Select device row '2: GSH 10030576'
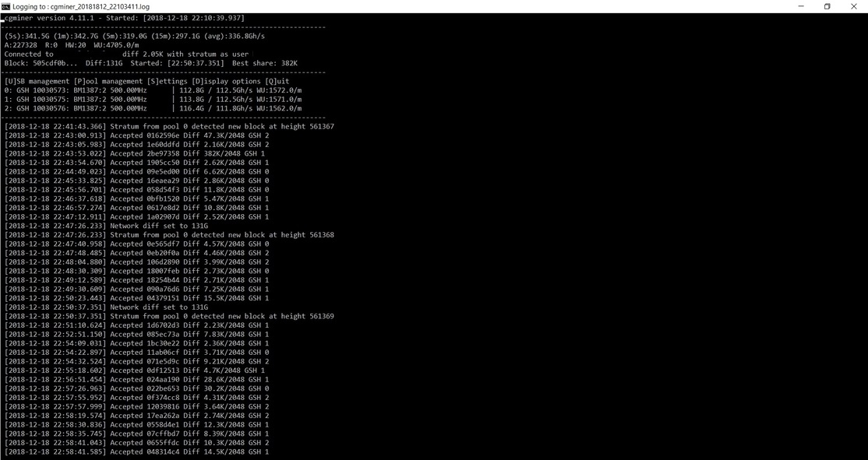Image resolution: width=868 pixels, height=460 pixels. coord(153,108)
